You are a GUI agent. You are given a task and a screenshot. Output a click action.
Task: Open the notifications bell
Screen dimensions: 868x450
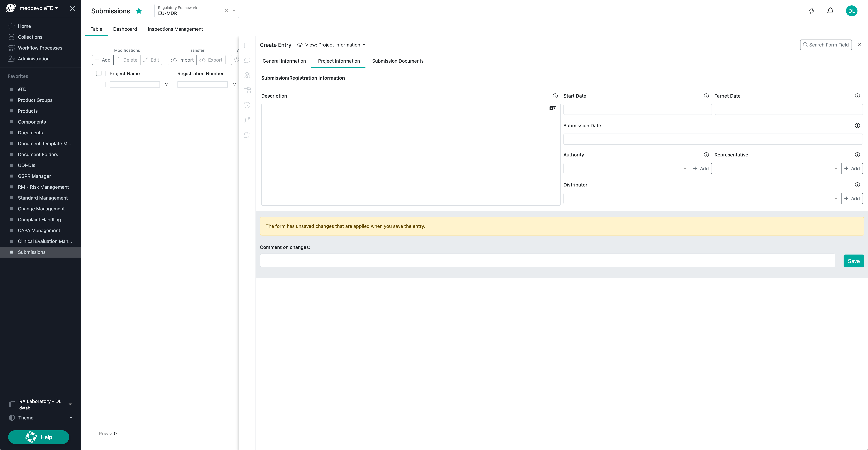[830, 11]
